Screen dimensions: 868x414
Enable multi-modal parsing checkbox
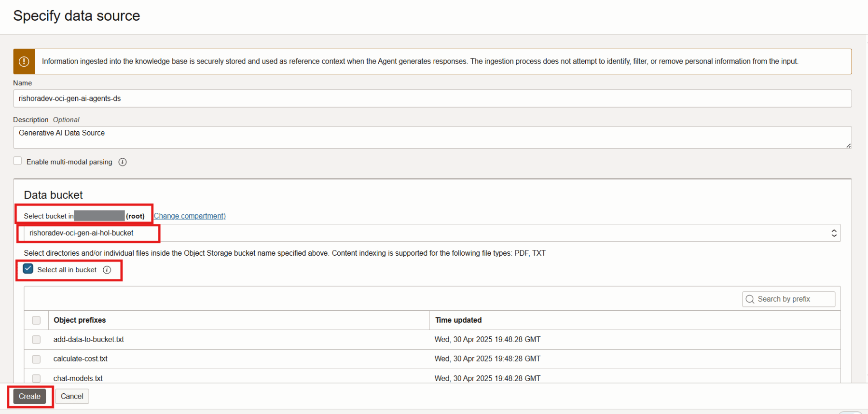[x=18, y=161]
